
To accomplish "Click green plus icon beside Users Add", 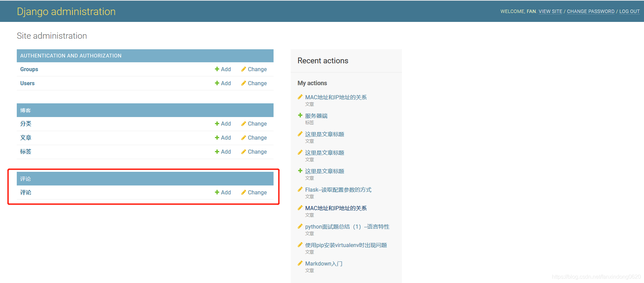I will (217, 83).
